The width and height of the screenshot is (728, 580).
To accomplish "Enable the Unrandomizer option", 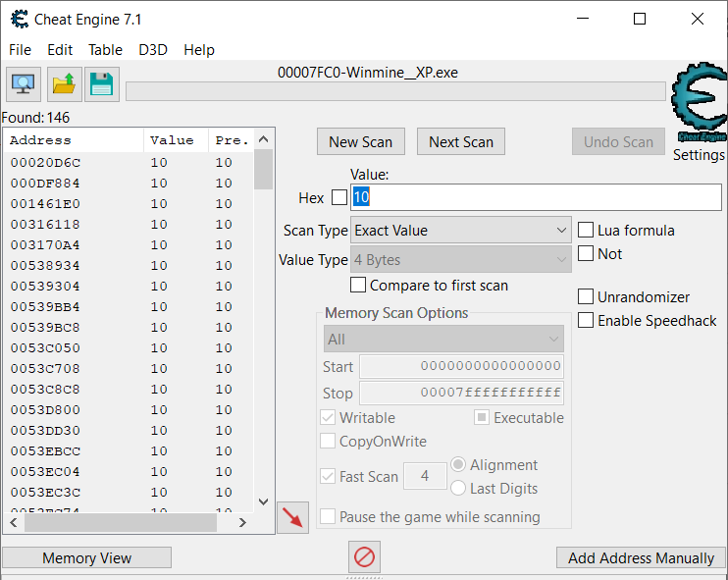I will click(x=586, y=296).
